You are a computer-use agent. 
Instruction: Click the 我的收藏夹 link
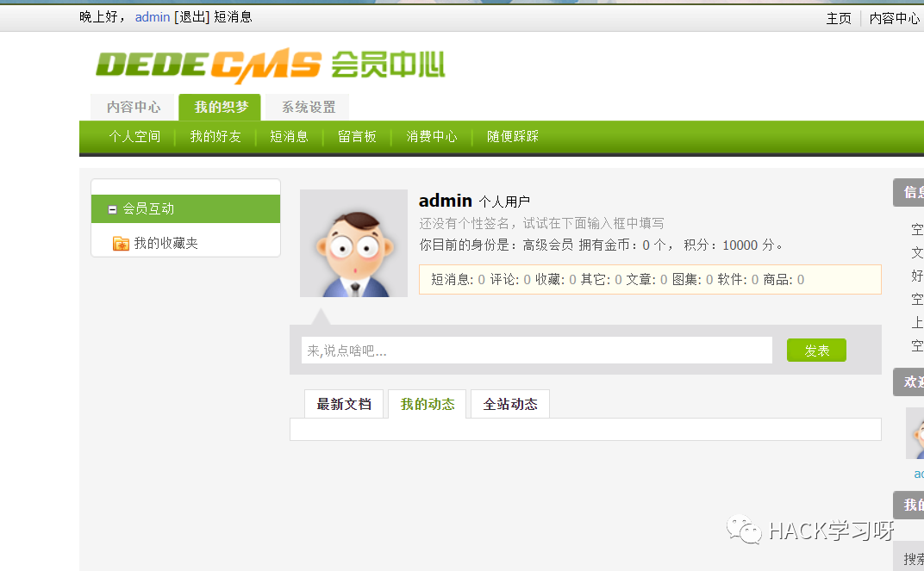[x=166, y=243]
